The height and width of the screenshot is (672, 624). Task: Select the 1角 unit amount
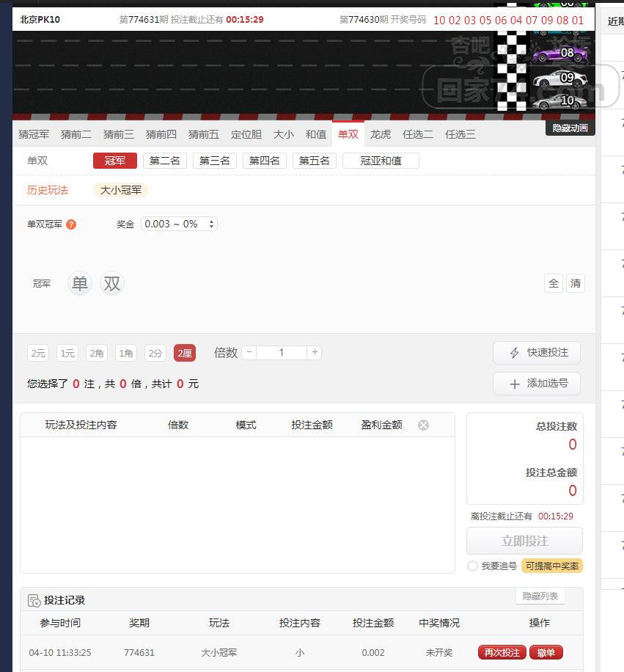(126, 353)
